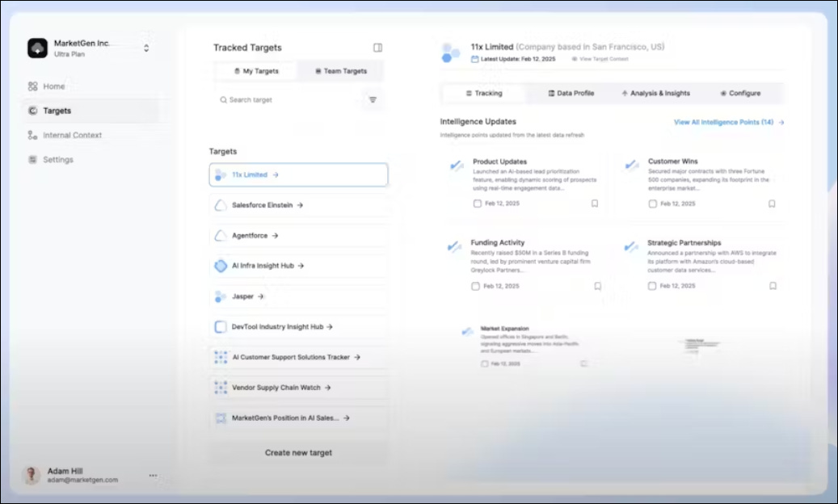Check the Strategic Partnerships card checkbox
The width and height of the screenshot is (838, 504).
pos(652,286)
